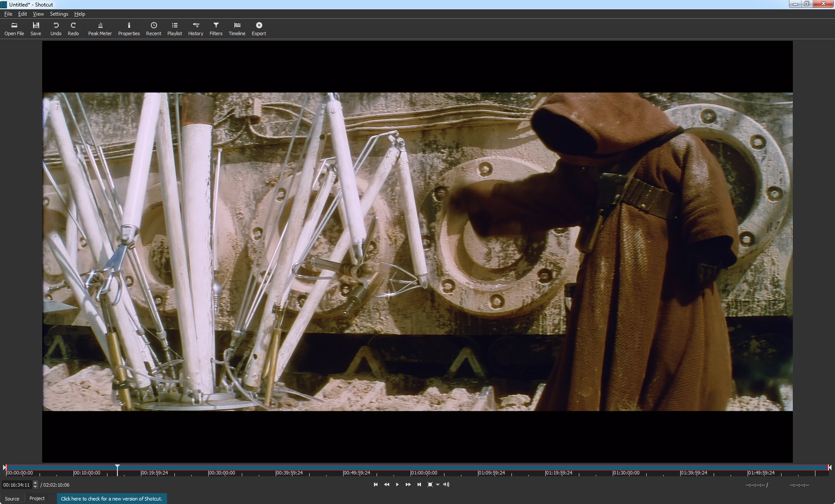
Task: Show the Peak Meter panel
Action: coord(100,29)
